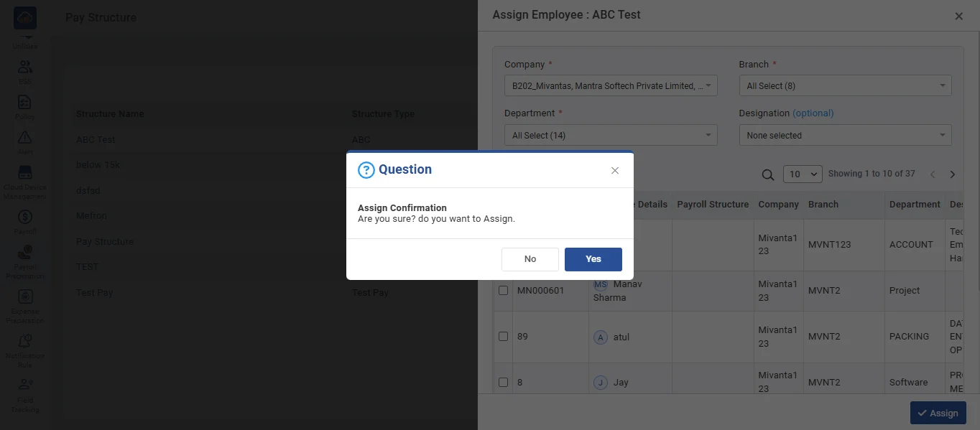Open the Policy sidebar icon
This screenshot has height=430, width=980.
click(25, 106)
